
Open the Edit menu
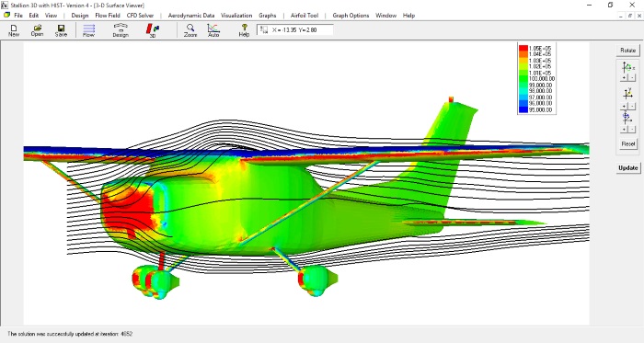coord(34,16)
